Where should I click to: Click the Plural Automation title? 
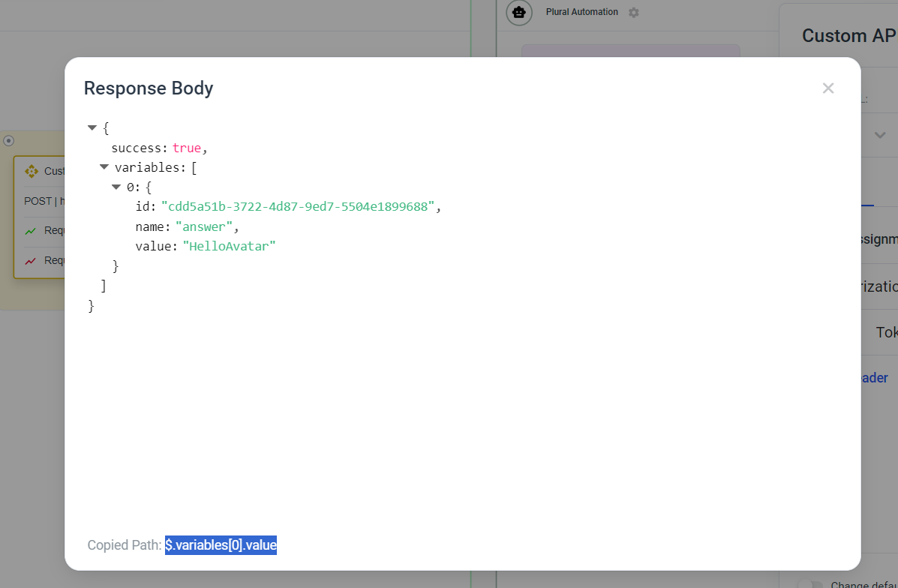pyautogui.click(x=582, y=12)
